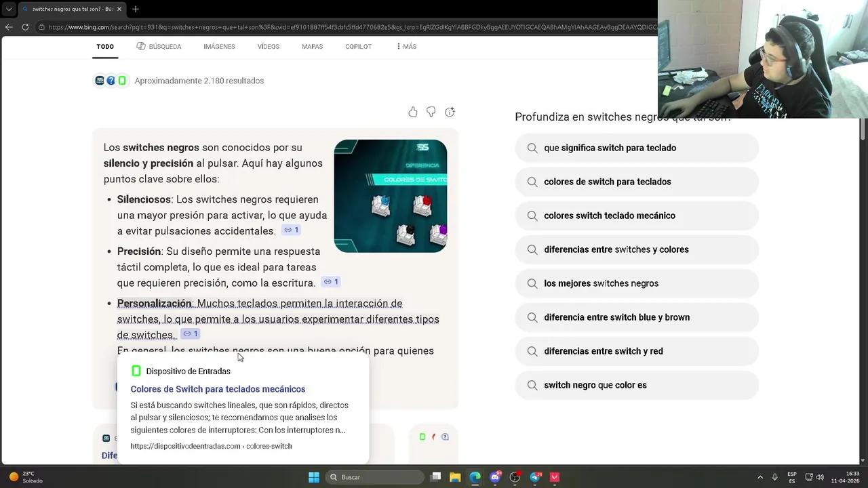Open a new browser tab with plus

click(x=136, y=9)
